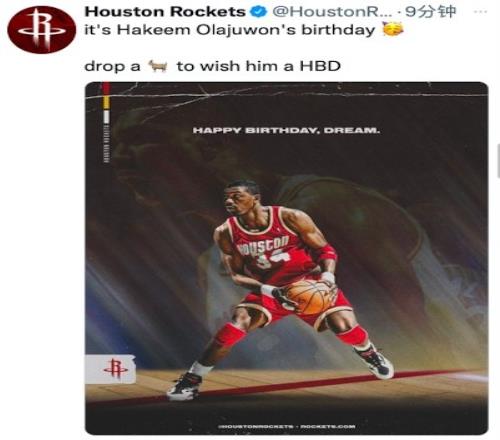Click the text "it's Hakeem Olajuwon's birthday"
This screenshot has width=500, height=440.
tap(230, 30)
